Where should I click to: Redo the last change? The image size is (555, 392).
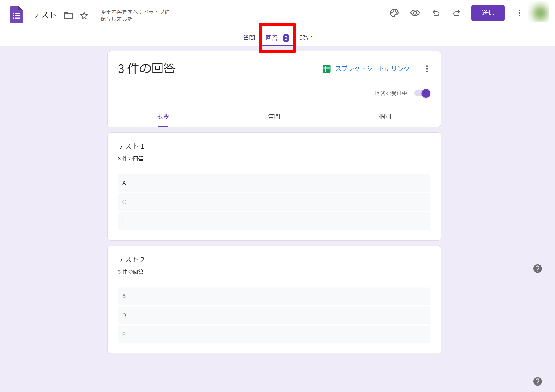(456, 13)
